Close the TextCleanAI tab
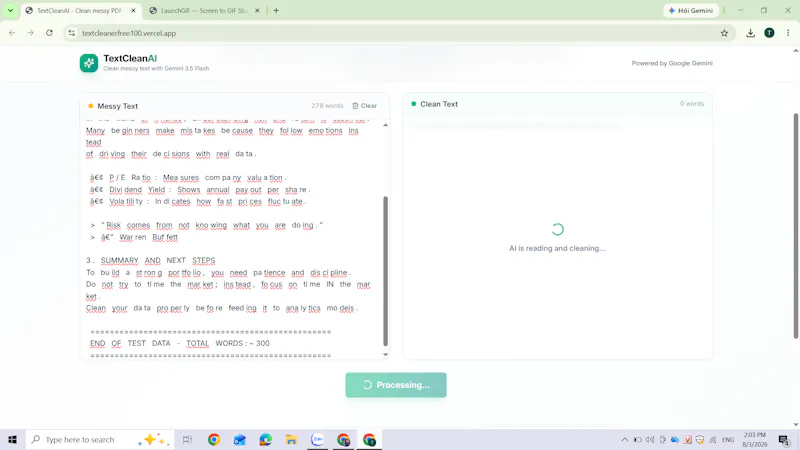800x450 pixels. 133,10
